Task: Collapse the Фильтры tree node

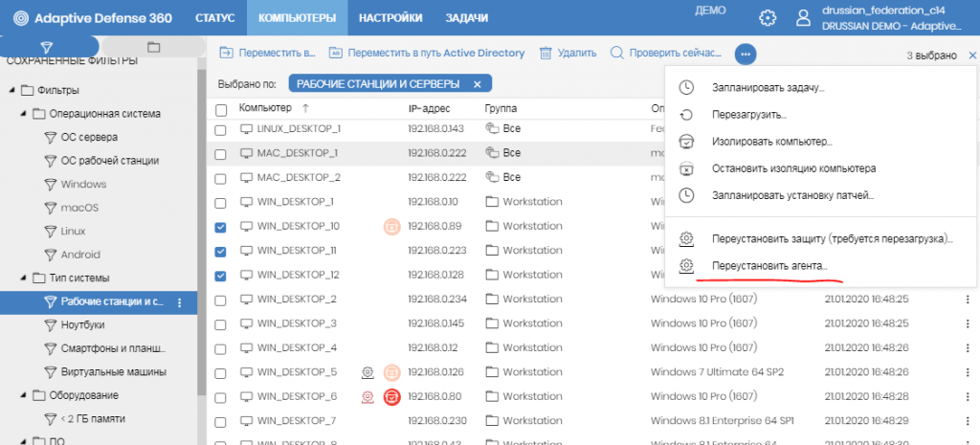Action: tap(11, 91)
